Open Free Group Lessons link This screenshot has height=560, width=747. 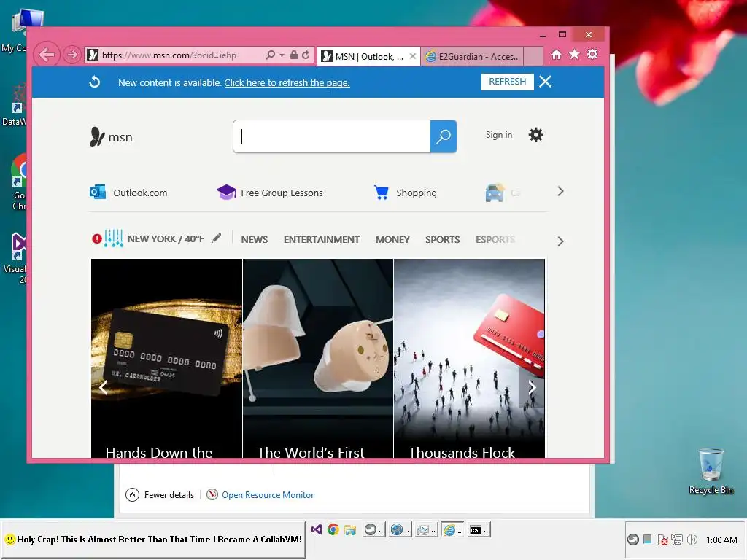click(x=282, y=192)
